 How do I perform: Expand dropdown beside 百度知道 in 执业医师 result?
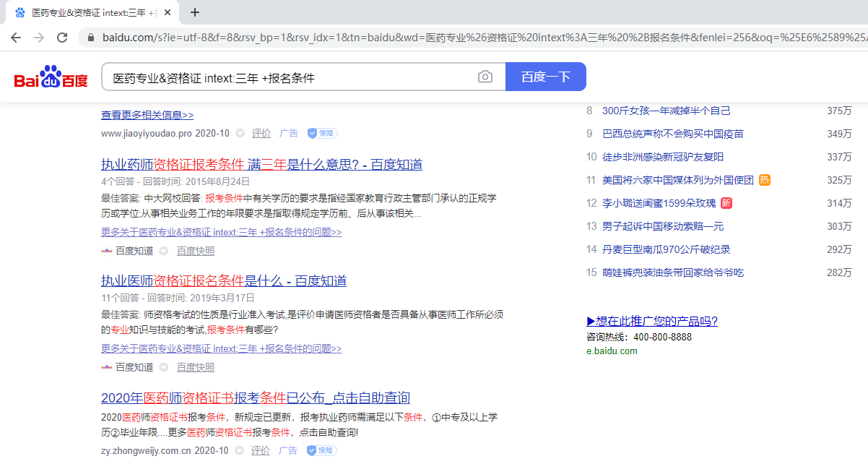coord(164,367)
